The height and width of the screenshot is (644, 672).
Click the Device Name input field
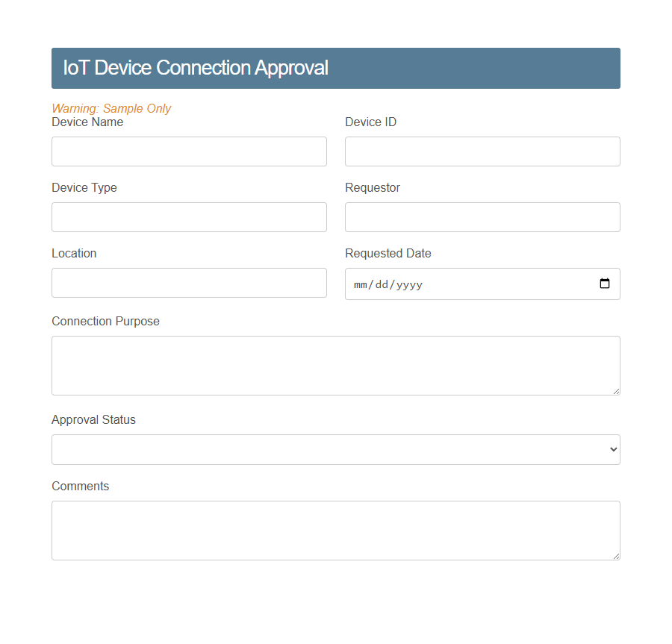point(189,151)
